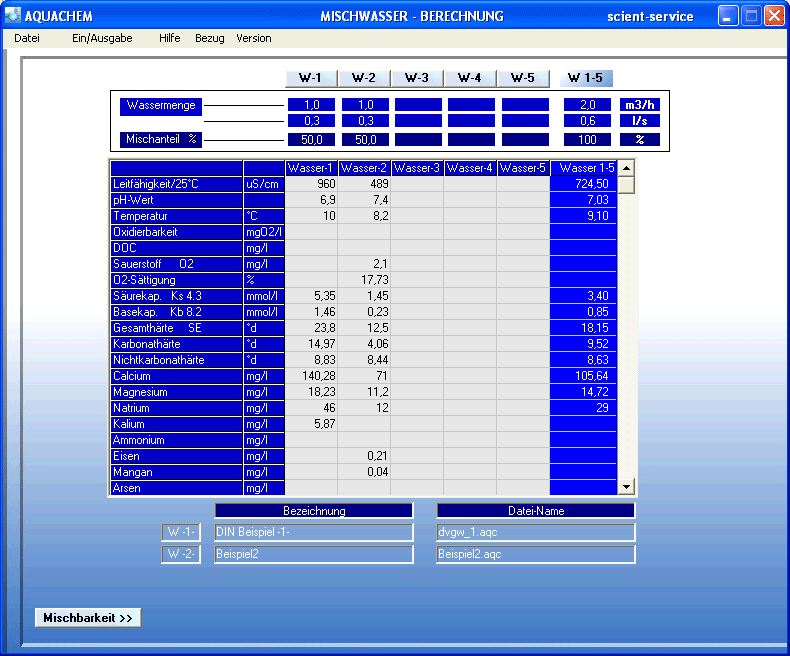Click the Temperatur row label

[x=176, y=216]
